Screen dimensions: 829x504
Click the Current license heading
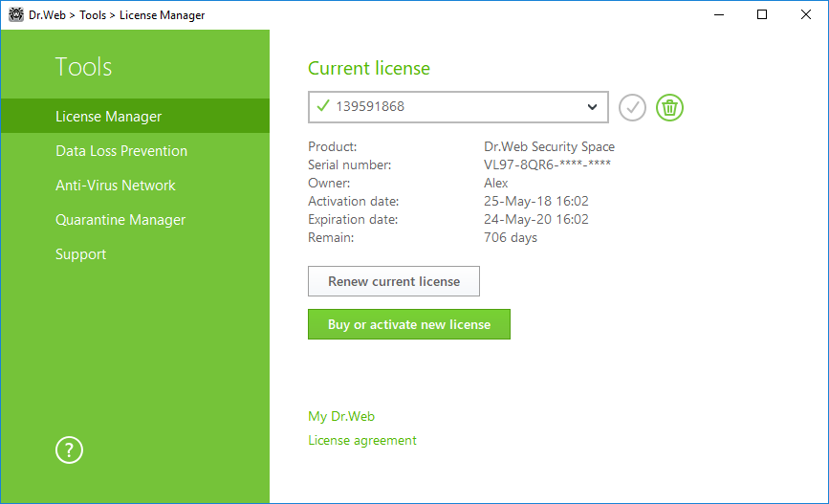369,68
